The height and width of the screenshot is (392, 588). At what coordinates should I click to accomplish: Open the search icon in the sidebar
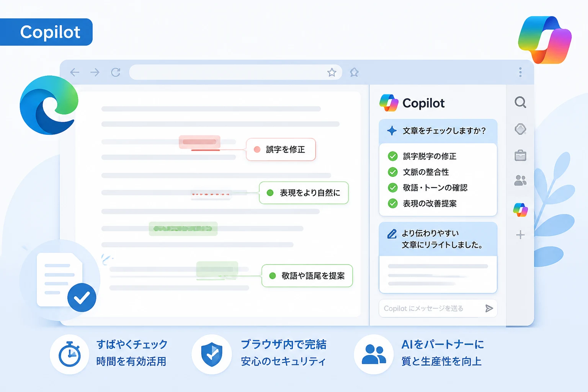coord(520,102)
